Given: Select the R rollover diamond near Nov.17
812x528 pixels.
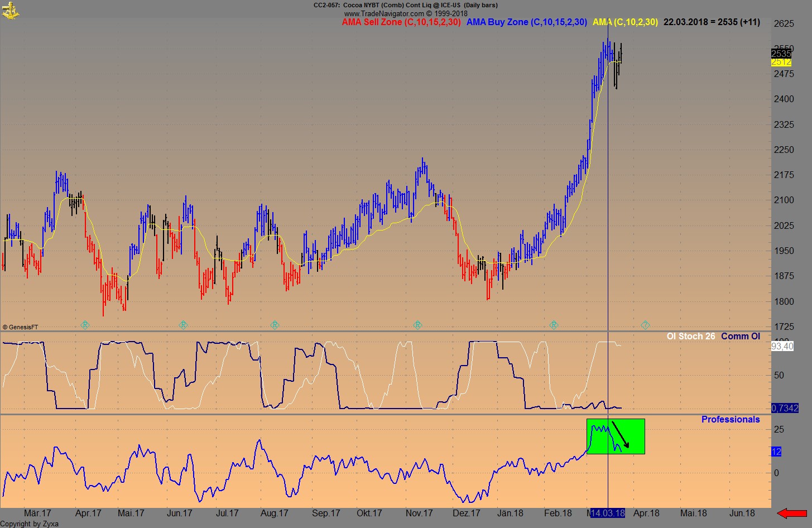Looking at the screenshot, I should coord(417,324).
